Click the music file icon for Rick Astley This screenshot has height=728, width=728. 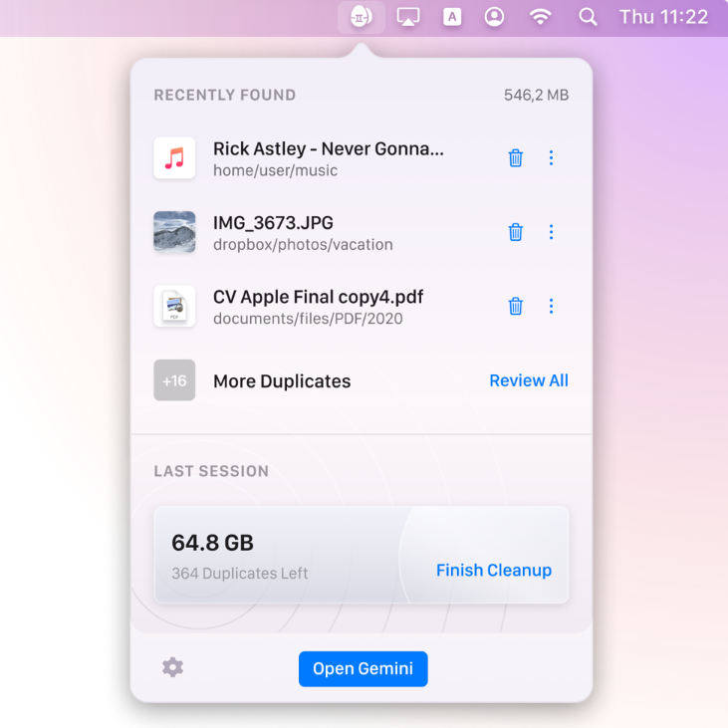coord(174,158)
